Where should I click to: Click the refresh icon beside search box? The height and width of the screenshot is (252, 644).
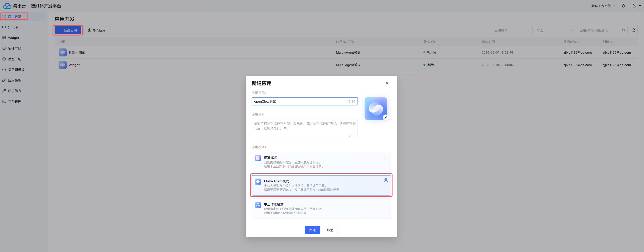(x=633, y=30)
